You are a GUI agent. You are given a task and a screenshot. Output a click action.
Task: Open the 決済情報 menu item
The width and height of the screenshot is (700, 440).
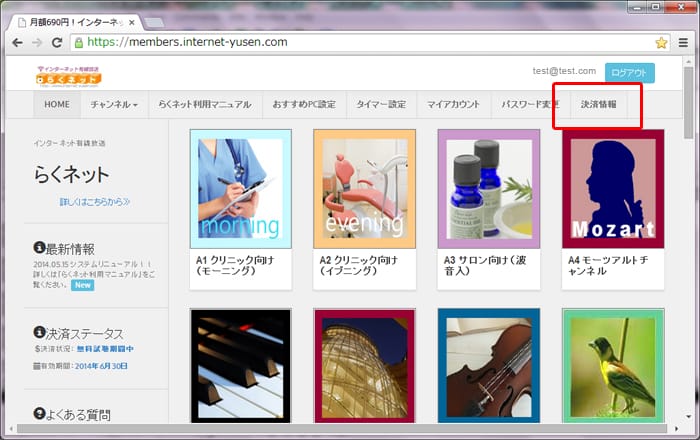point(598,104)
